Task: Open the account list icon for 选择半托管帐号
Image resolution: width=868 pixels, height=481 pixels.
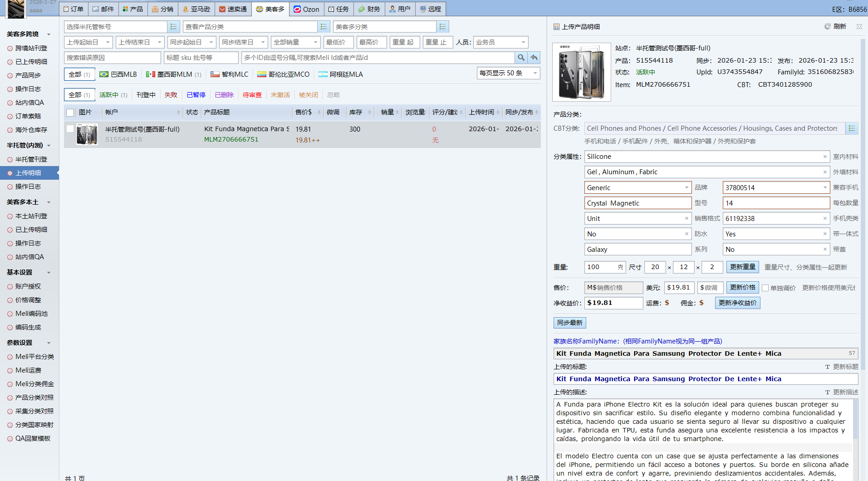Action: click(x=173, y=27)
